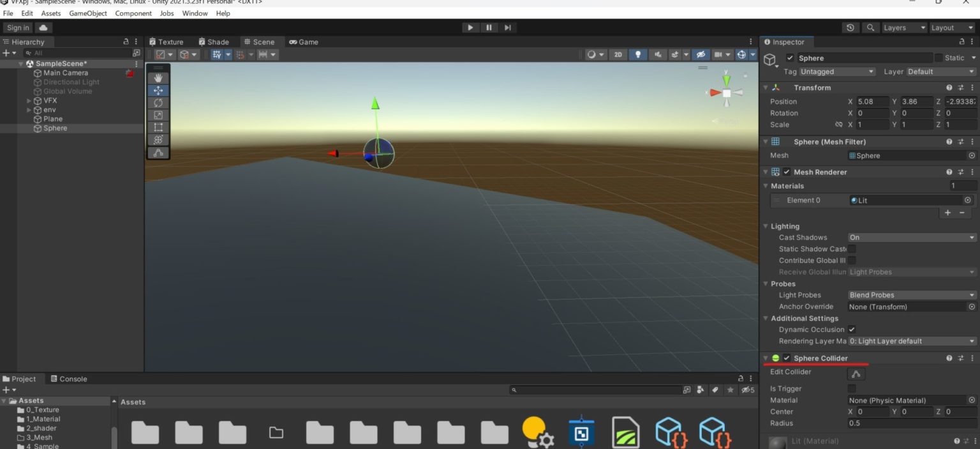Image resolution: width=980 pixels, height=449 pixels.
Task: Select the Hand tool in the toolbar
Action: 158,77
